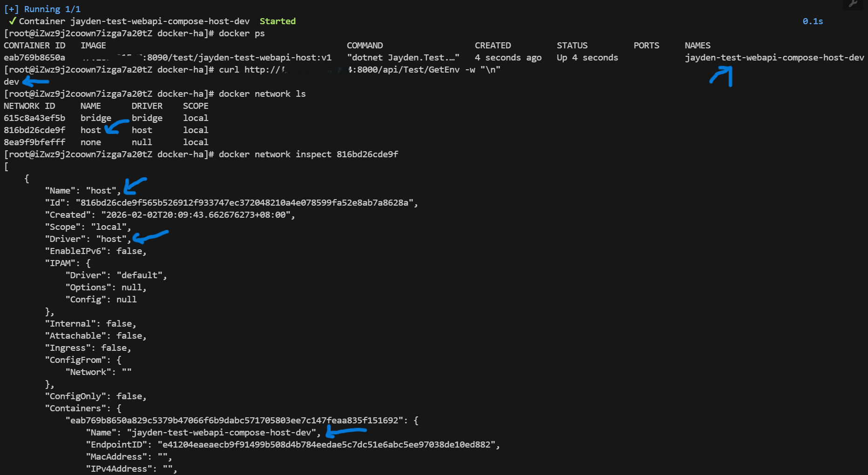Image resolution: width=868 pixels, height=475 pixels.
Task: Click the '"Options": null' line
Action: coord(106,288)
